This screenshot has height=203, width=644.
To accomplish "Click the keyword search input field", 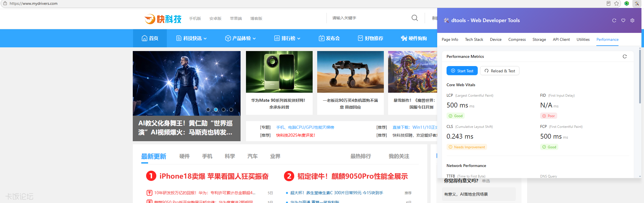I will click(369, 18).
